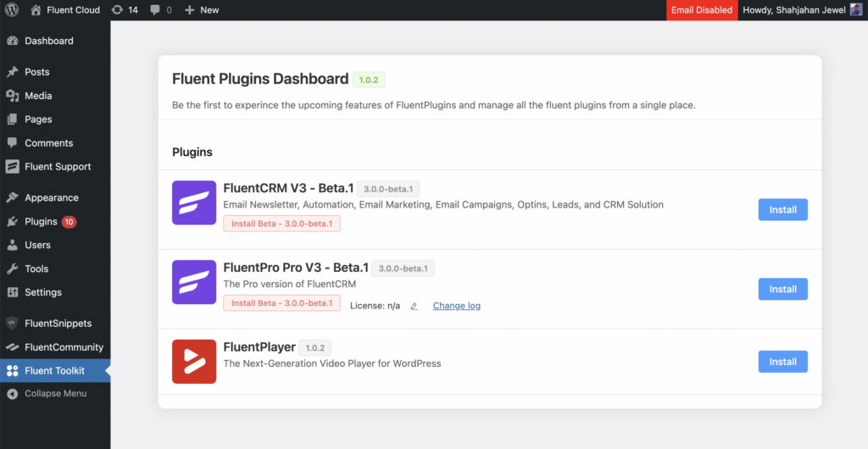
Task: Click the FluentCRM V3 purple logo
Action: pyautogui.click(x=194, y=202)
